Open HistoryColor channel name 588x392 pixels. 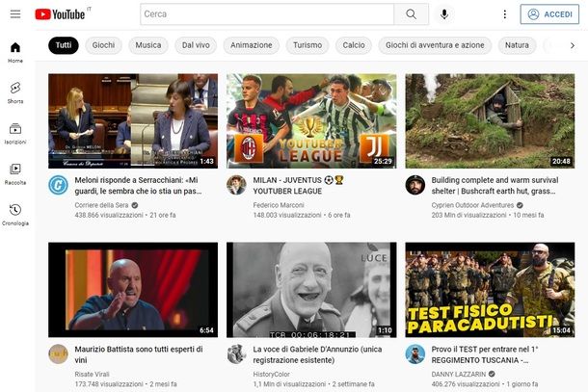271,374
